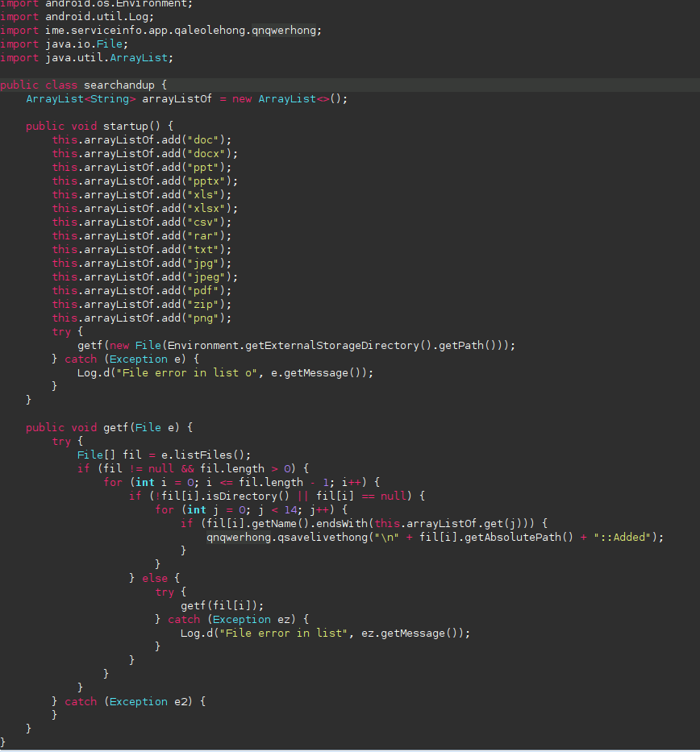
Task: Click the add("jpeg") line
Action: pos(145,277)
